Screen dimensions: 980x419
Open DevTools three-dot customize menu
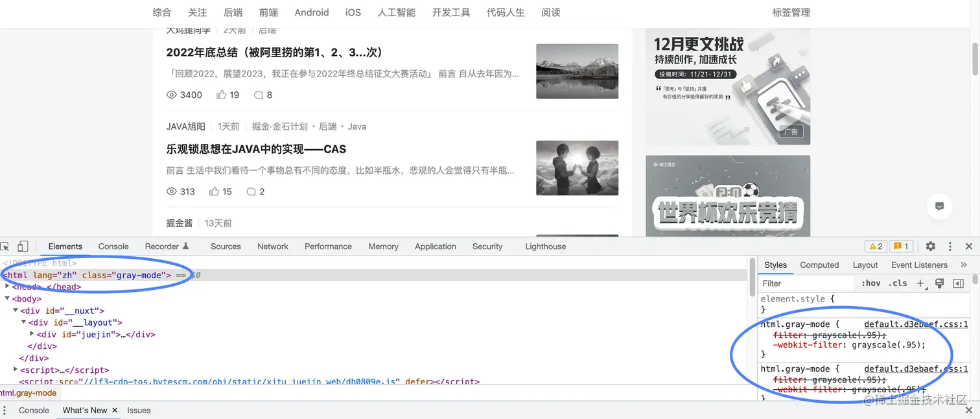click(950, 246)
